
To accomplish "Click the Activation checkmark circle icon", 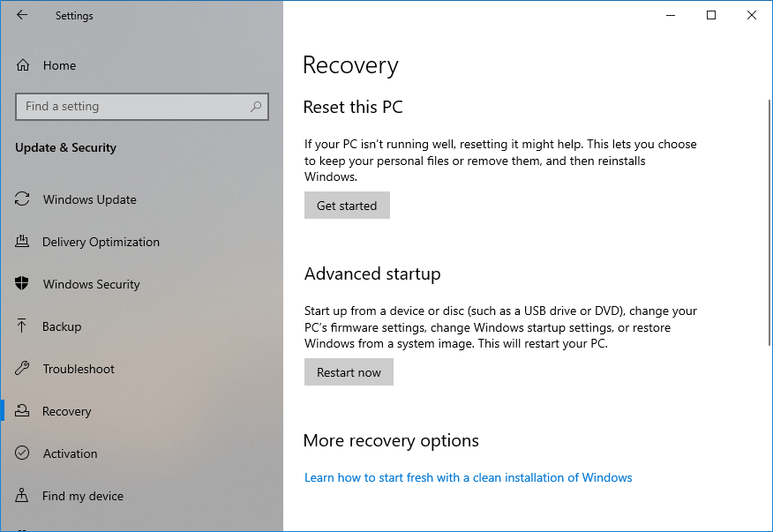I will pos(22,453).
